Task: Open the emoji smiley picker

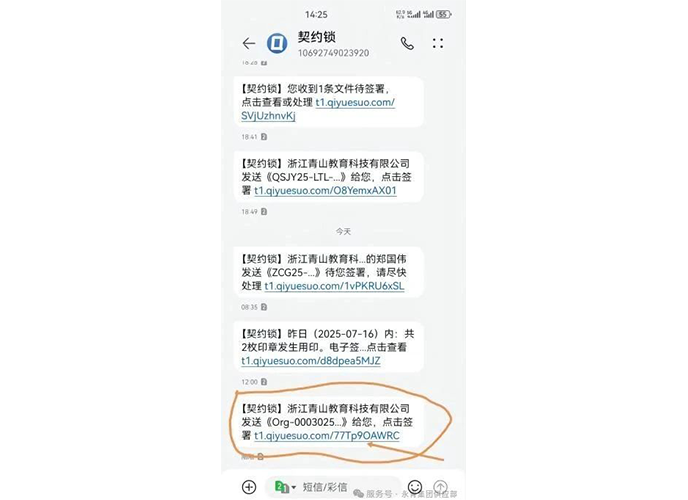Action: [415, 486]
